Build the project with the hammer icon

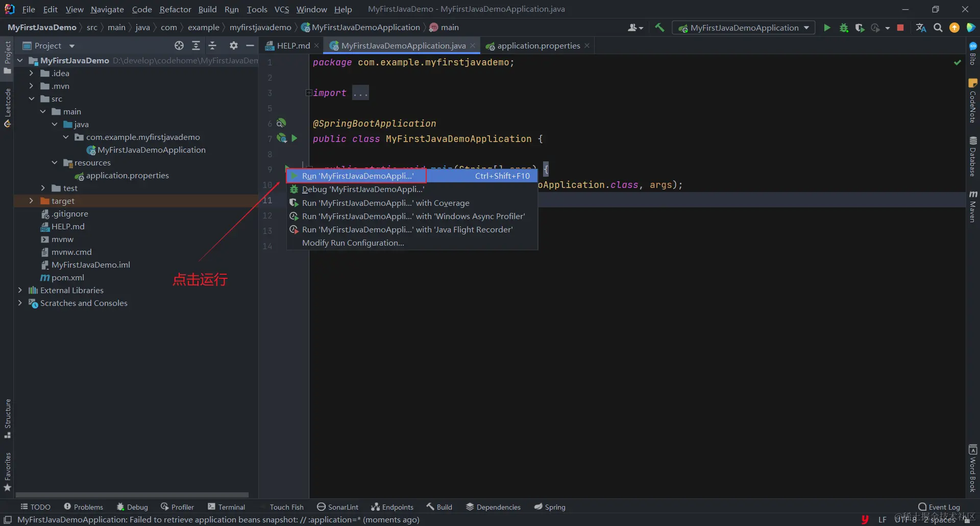tap(659, 28)
